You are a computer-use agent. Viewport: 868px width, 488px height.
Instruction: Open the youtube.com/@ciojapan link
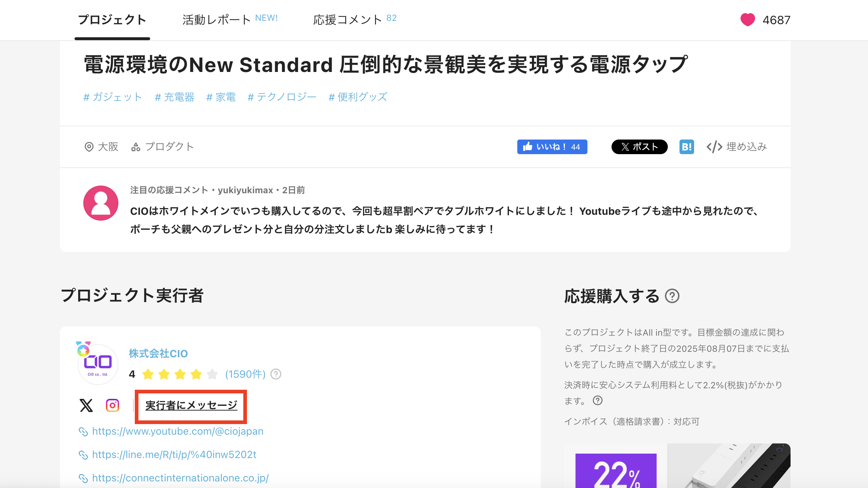[178, 431]
